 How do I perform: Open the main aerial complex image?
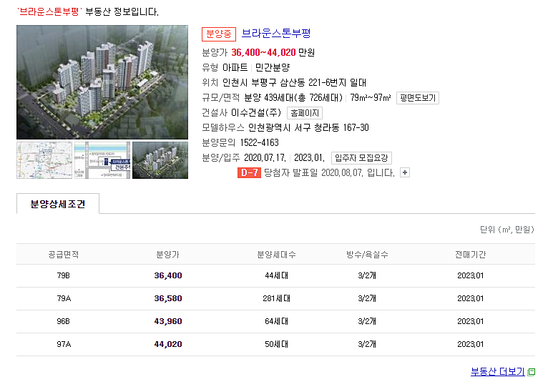click(x=102, y=82)
